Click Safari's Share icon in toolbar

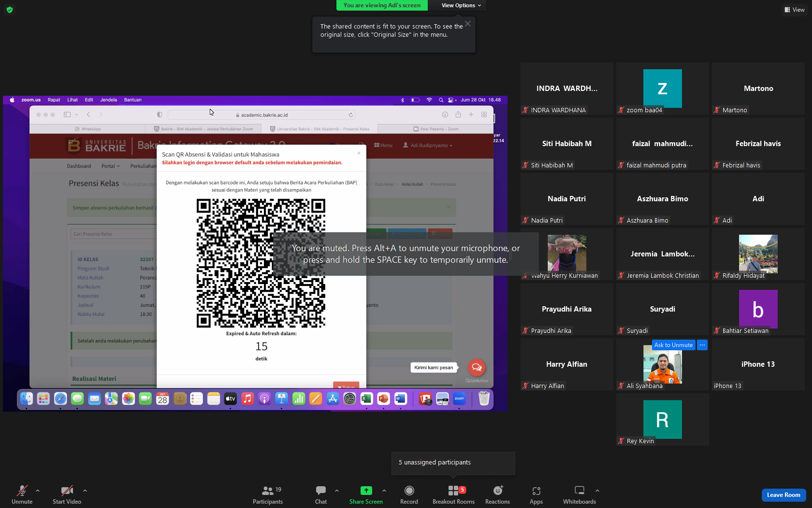coord(458,115)
